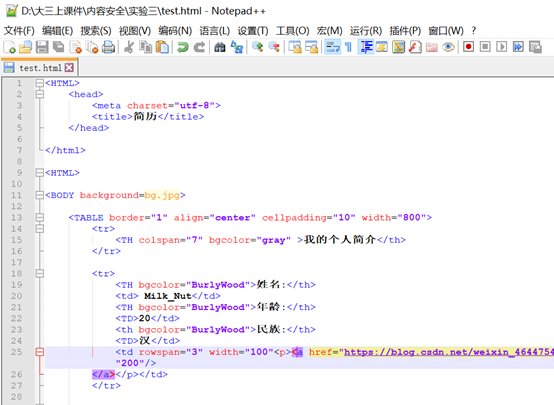Open the 设置(T) menu
Screen dimensions: 554x405
pos(253,31)
